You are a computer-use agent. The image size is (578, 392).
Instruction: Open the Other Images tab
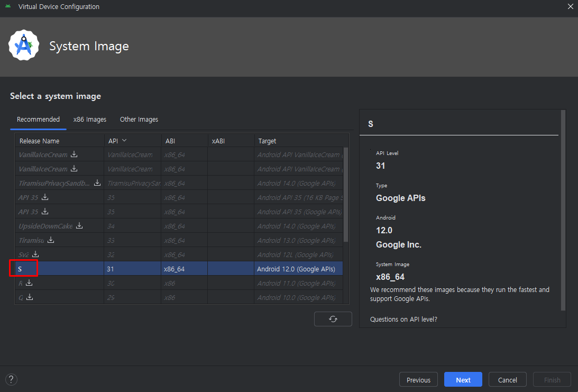139,120
